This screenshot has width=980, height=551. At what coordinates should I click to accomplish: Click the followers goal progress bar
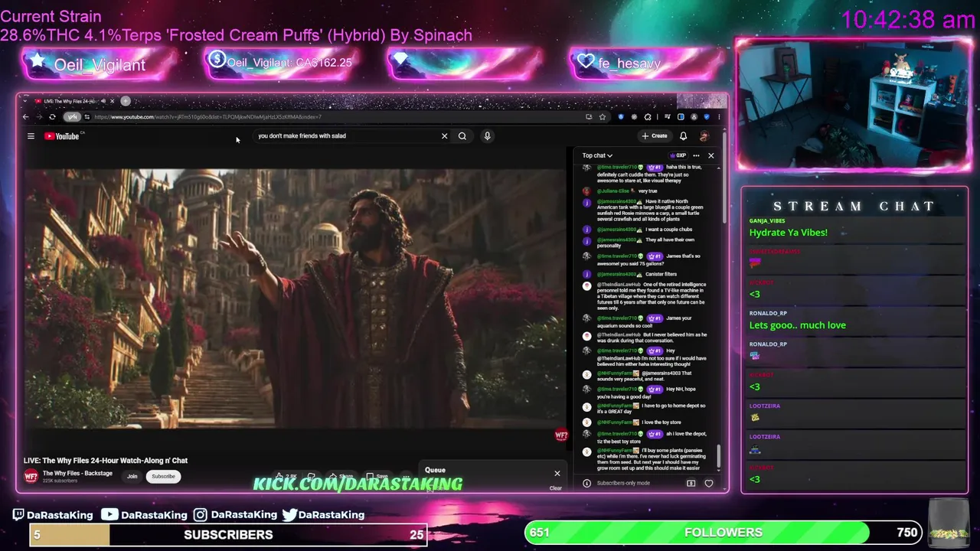click(723, 533)
